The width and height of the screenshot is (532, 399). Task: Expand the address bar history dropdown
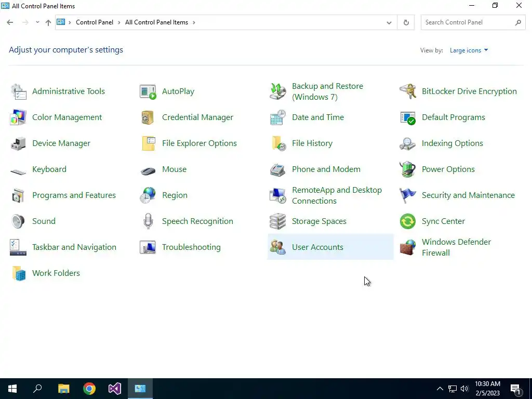[389, 23]
